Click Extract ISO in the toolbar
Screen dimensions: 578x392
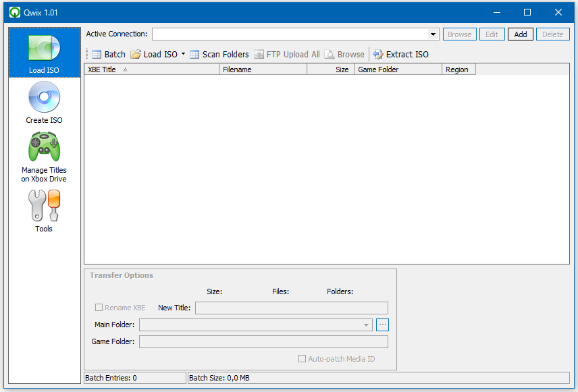tap(400, 55)
